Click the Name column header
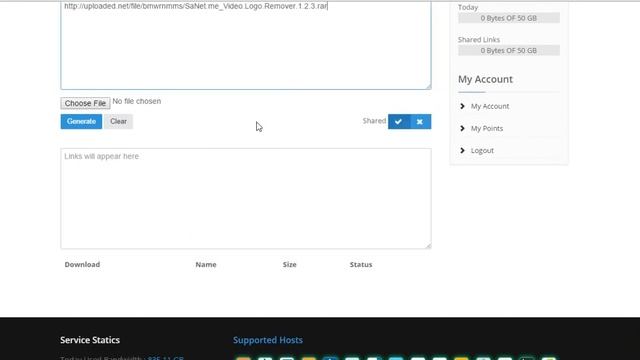 (x=206, y=264)
